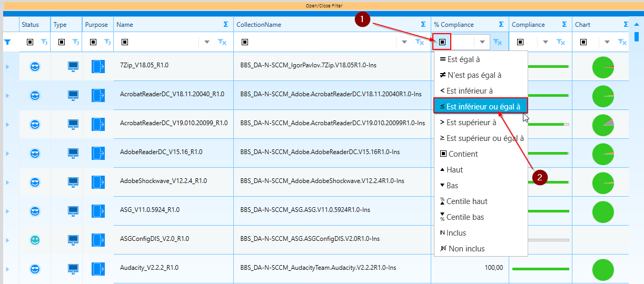
Task: Click the pie chart in the 7Zip row
Action: click(x=603, y=67)
